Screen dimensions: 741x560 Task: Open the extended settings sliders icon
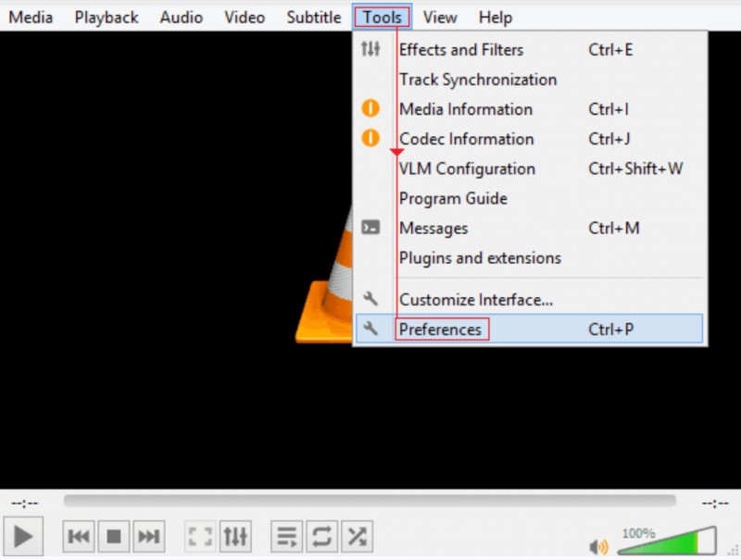235,535
